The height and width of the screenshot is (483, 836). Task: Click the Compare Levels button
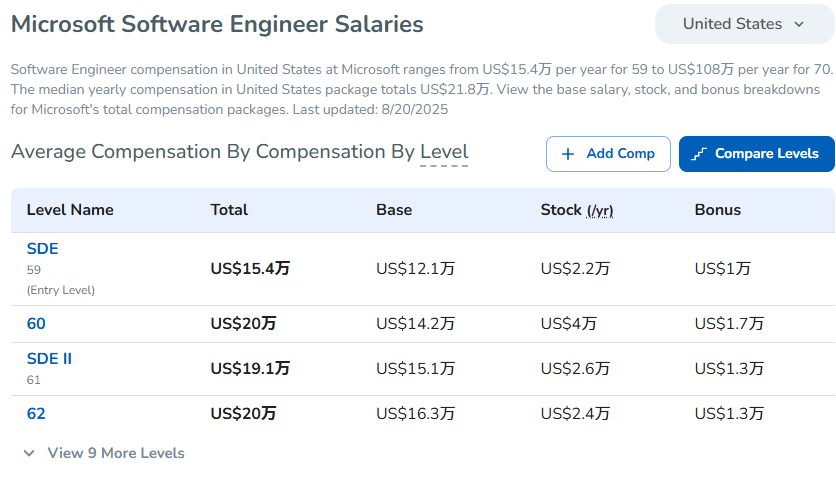757,154
